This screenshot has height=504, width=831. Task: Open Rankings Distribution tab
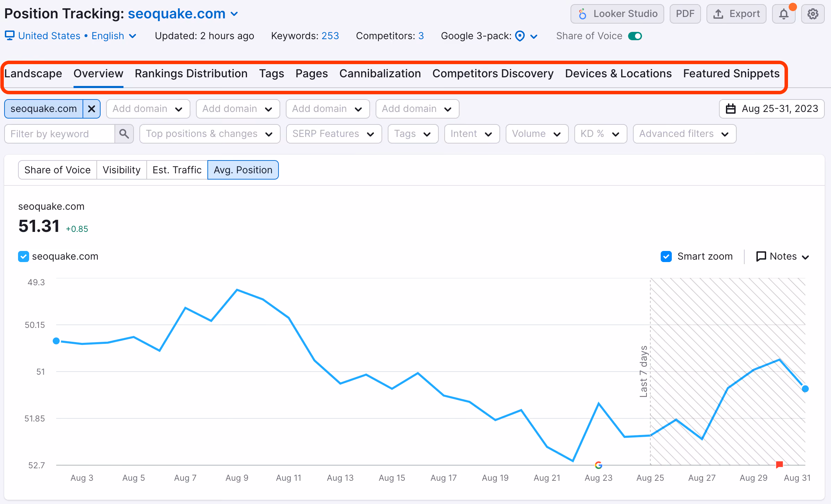[191, 73]
